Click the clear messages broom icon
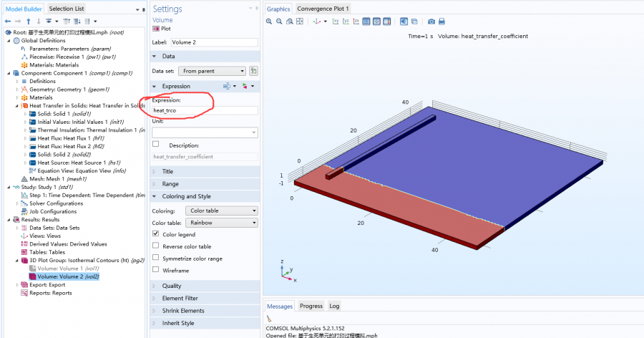Screen dimensions: 644x338 269,319
